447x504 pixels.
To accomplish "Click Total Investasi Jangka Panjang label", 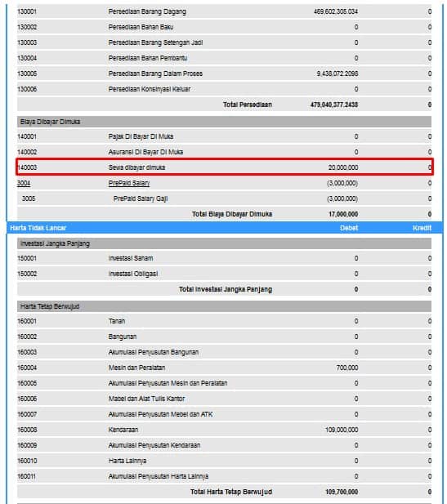I will tap(226, 289).
